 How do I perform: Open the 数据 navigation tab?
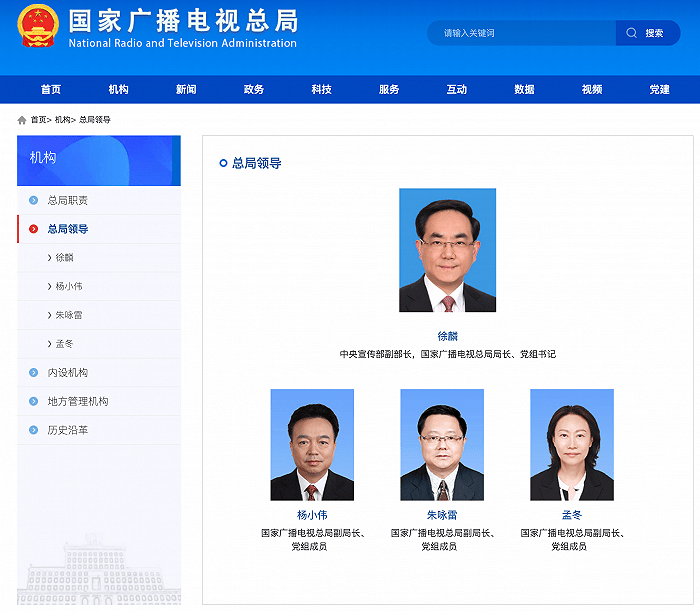[x=524, y=90]
